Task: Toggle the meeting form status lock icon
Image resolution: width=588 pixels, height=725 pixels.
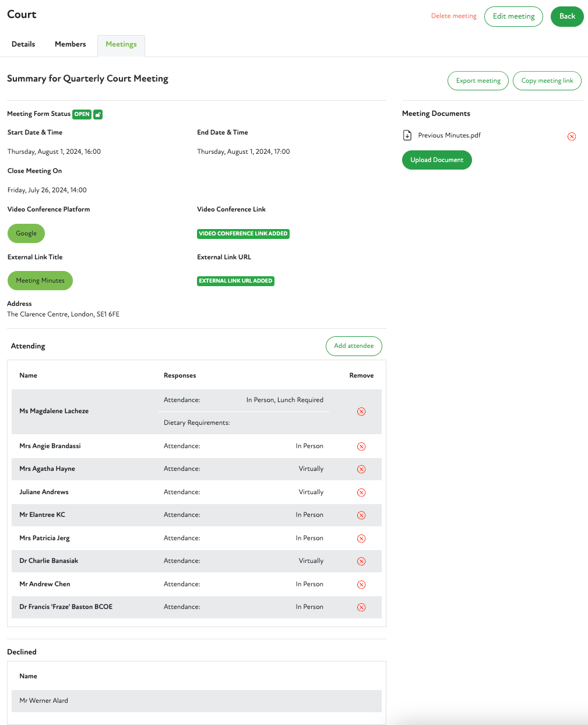Action: (98, 114)
